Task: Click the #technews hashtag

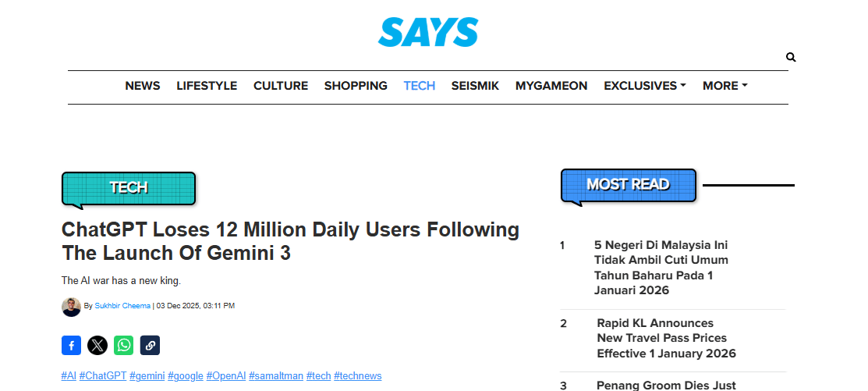Action: point(358,376)
